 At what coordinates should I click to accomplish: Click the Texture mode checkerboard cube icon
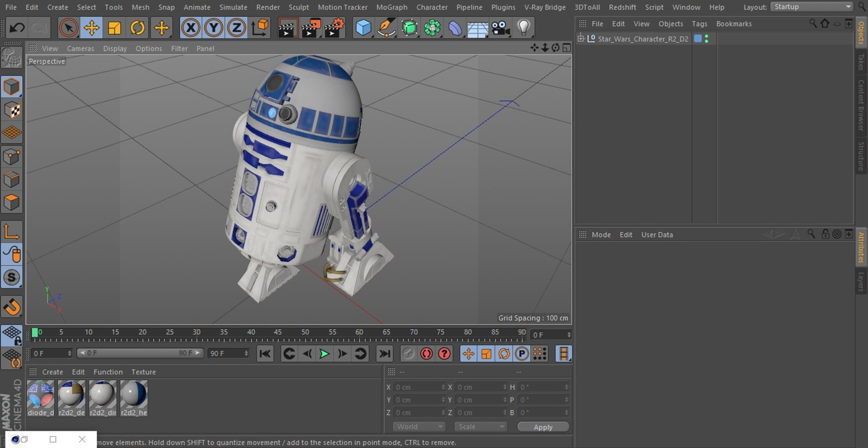[x=12, y=110]
